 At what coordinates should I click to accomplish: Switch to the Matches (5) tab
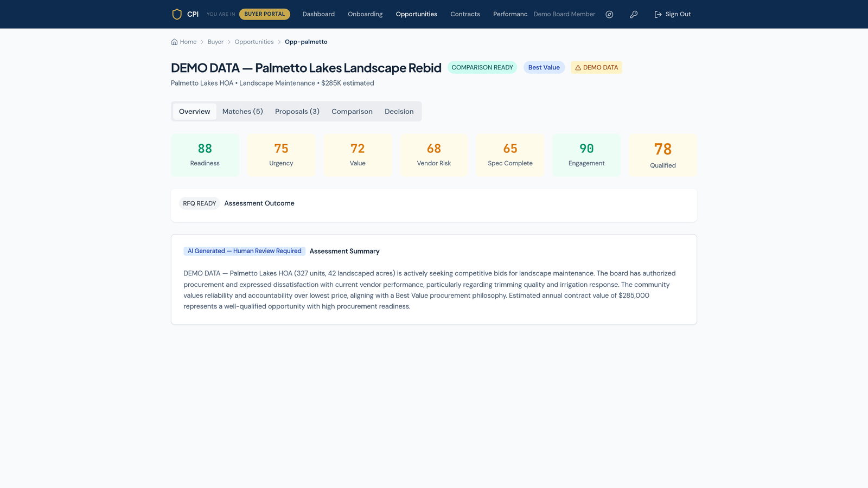[242, 112]
